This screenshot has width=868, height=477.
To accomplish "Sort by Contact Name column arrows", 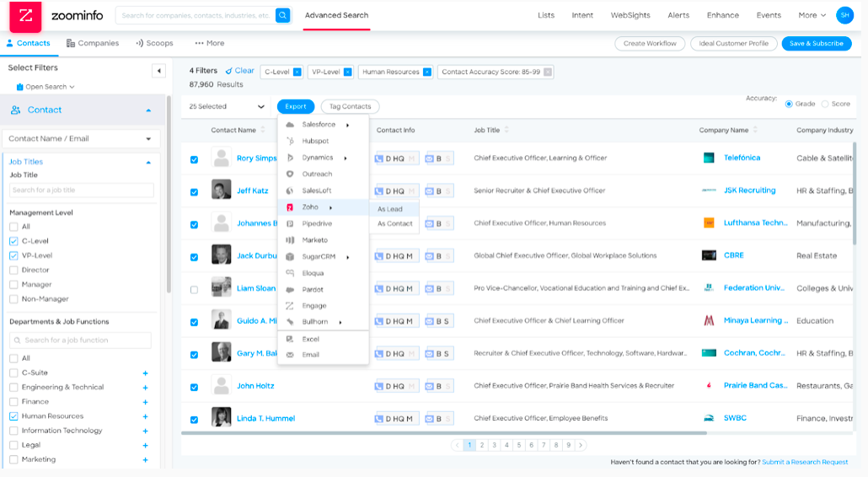I will 263,130.
